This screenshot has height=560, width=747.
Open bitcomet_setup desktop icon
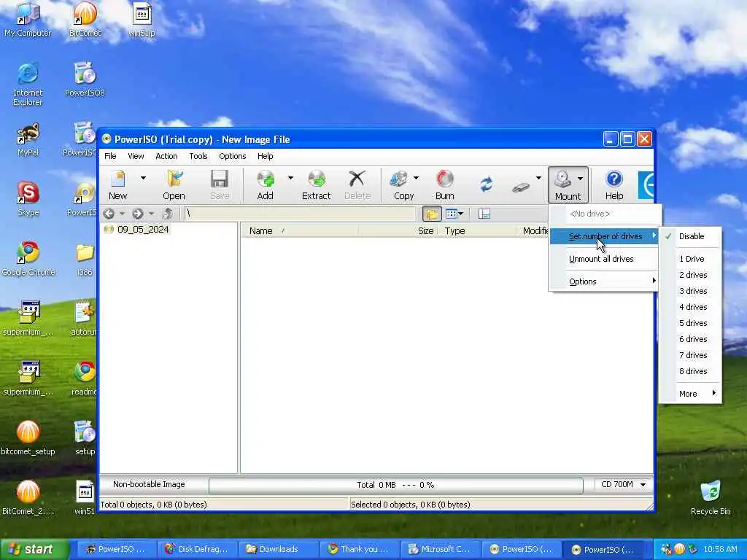coord(28,438)
